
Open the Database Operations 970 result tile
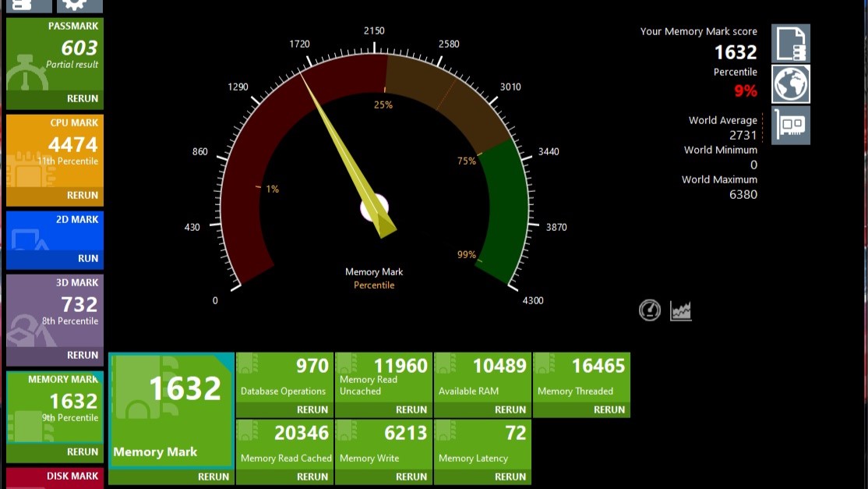(x=284, y=377)
